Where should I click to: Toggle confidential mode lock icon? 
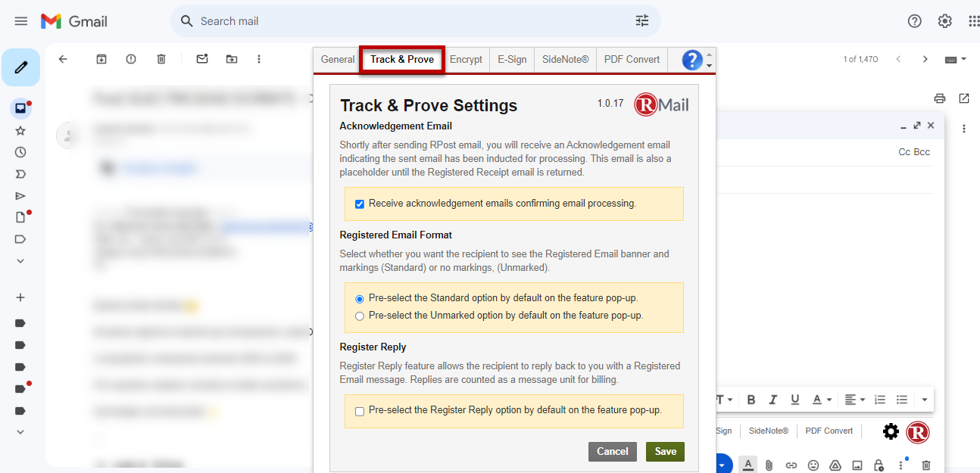coord(879,465)
